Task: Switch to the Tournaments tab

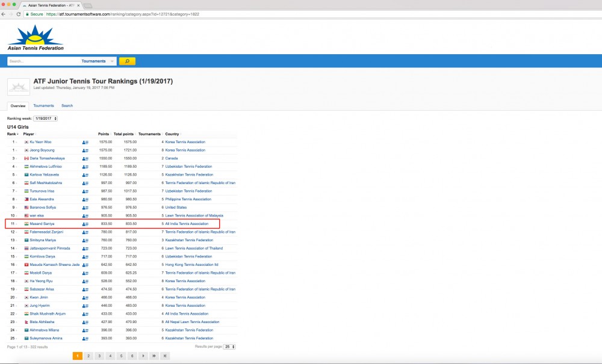Action: pyautogui.click(x=43, y=105)
